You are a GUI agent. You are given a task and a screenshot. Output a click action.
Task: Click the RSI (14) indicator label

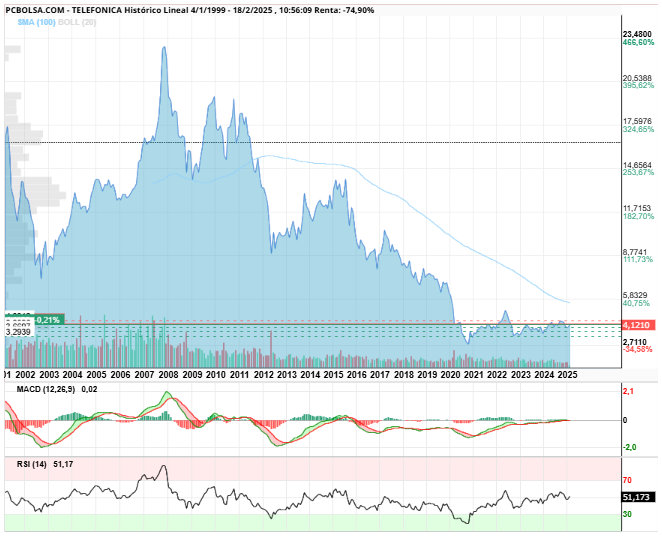[x=32, y=464]
